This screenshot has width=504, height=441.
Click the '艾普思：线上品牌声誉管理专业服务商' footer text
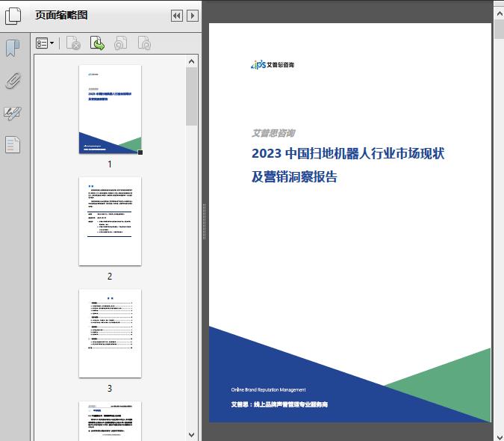click(279, 404)
